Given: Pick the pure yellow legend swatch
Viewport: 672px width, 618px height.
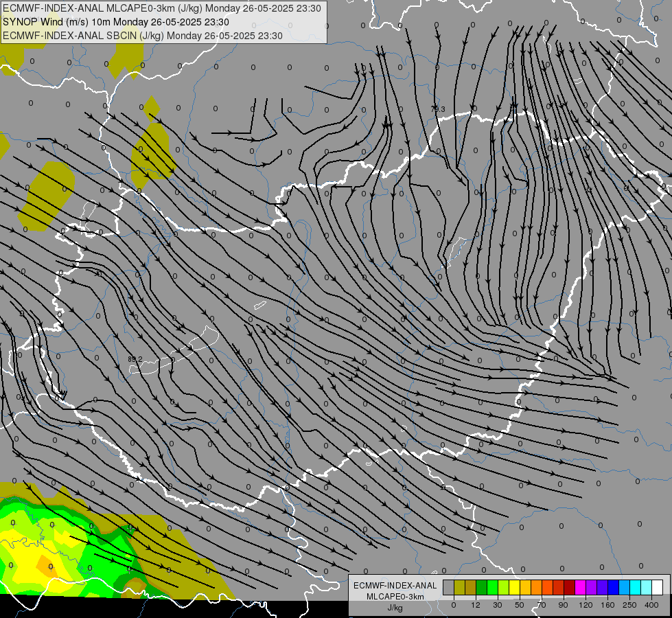Looking at the screenshot, I should click(x=515, y=587).
